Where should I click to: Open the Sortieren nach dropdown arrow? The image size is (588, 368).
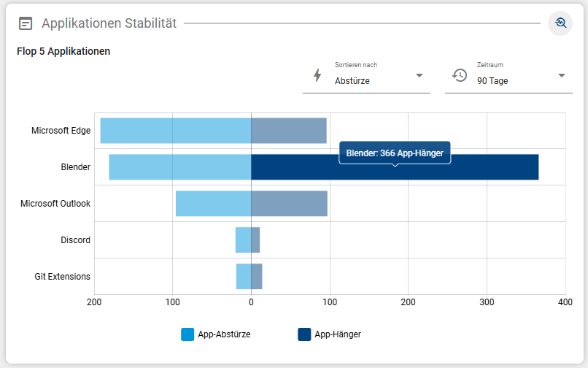(x=419, y=75)
